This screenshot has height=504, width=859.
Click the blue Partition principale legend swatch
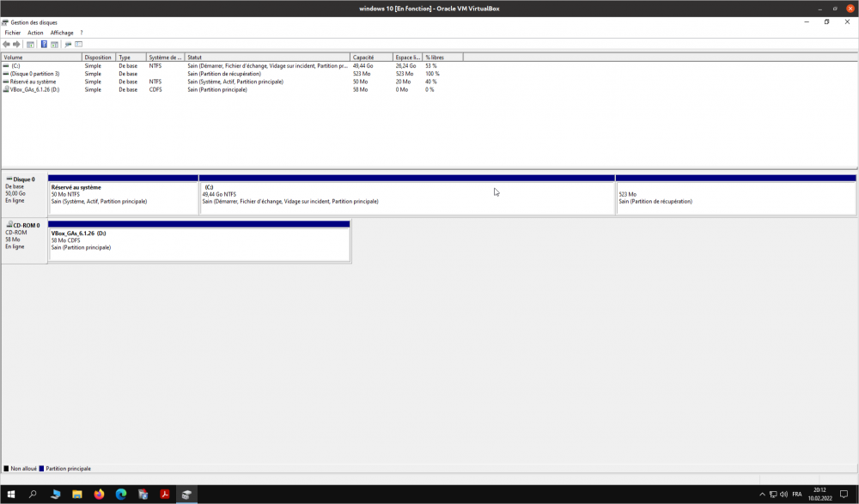pos(41,469)
